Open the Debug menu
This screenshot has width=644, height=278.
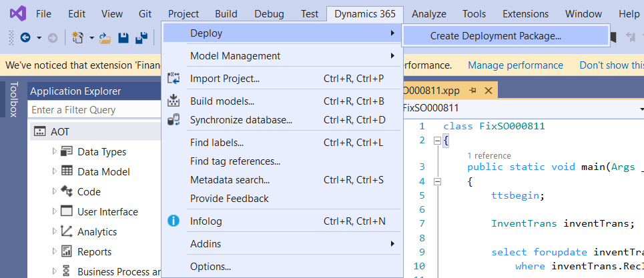[x=269, y=14]
